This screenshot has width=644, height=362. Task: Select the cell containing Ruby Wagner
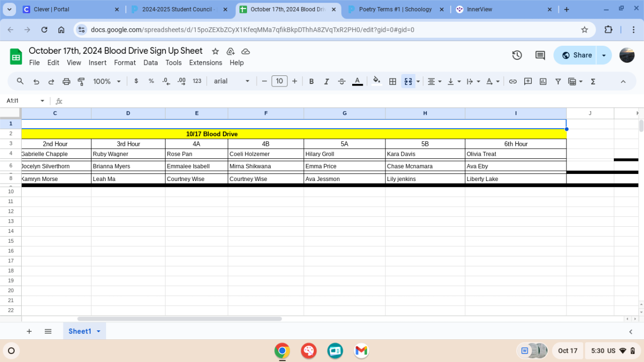pyautogui.click(x=128, y=154)
